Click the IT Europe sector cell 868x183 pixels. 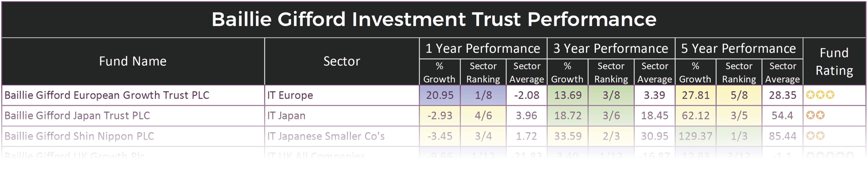(x=290, y=95)
